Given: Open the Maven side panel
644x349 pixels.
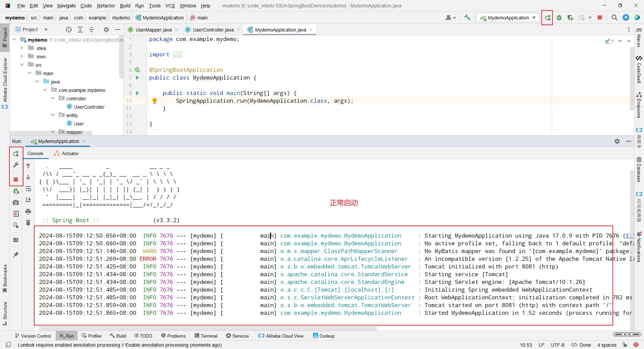Looking at the screenshot, I should tap(639, 38).
